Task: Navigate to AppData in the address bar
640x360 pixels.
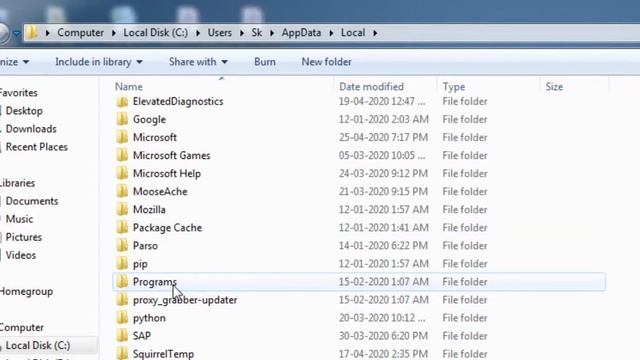Action: [x=301, y=33]
